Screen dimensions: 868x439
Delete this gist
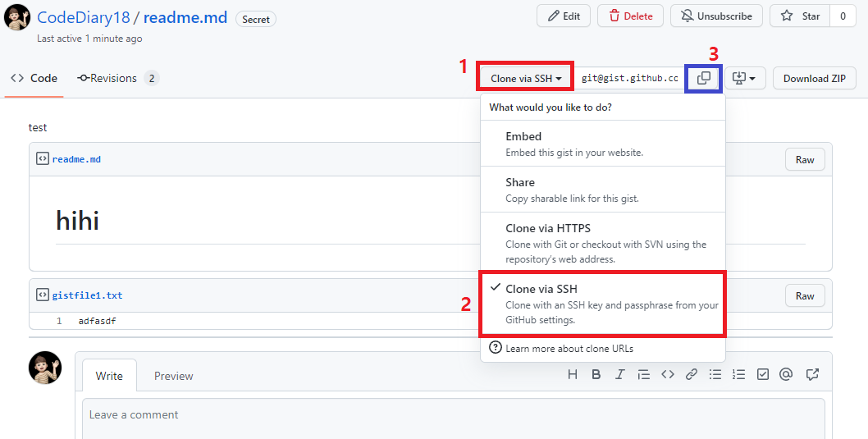[631, 16]
